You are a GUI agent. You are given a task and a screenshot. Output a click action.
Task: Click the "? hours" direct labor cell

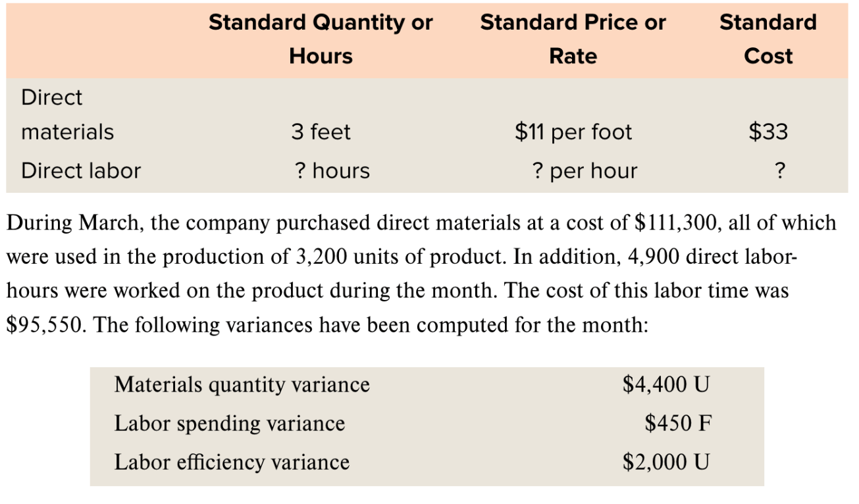332,171
